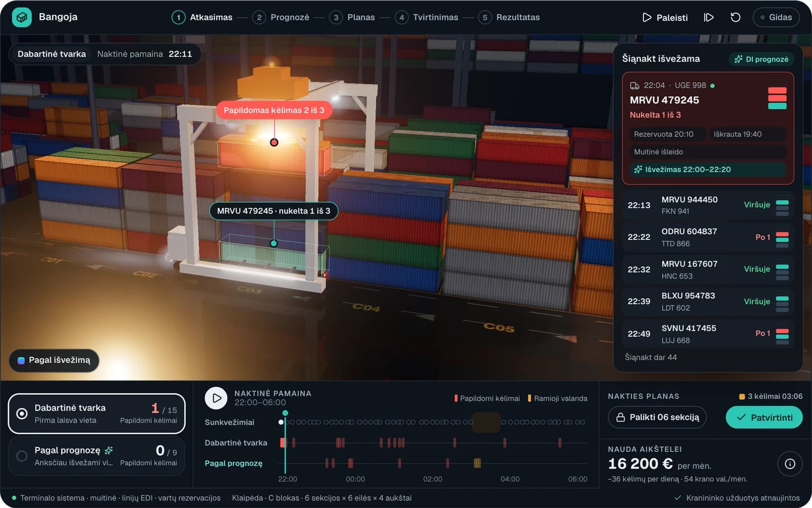Image resolution: width=812 pixels, height=508 pixels.
Task: Open the MRVU 479245 departure card
Action: (x=708, y=128)
